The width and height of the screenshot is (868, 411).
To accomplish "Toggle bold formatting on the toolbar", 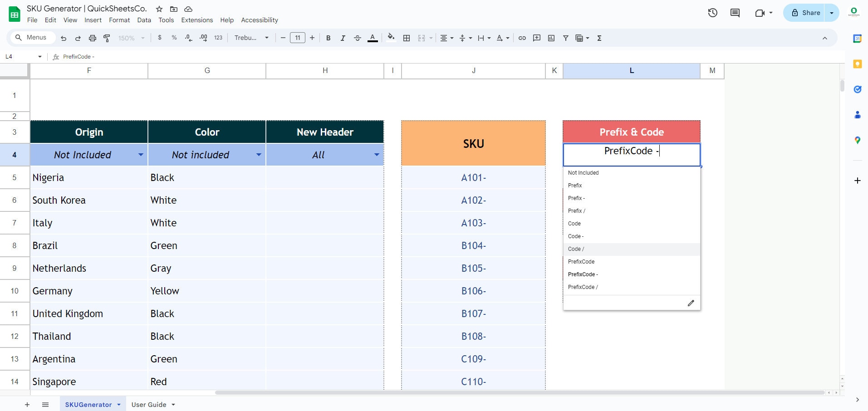I will point(329,38).
